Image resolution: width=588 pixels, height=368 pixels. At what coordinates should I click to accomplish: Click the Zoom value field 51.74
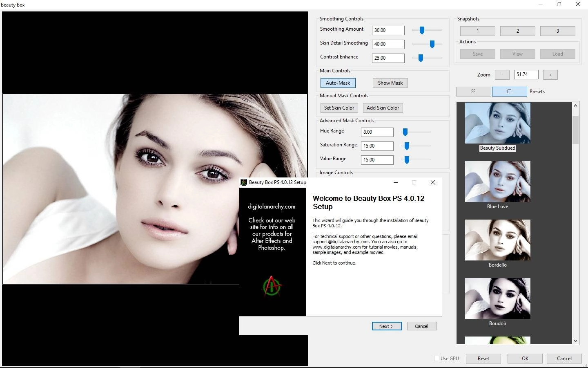pos(526,74)
